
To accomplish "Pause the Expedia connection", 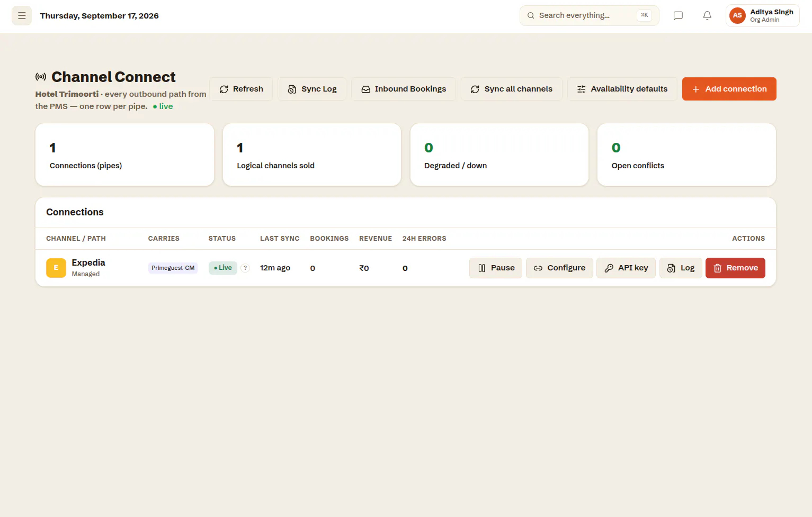I will (496, 268).
